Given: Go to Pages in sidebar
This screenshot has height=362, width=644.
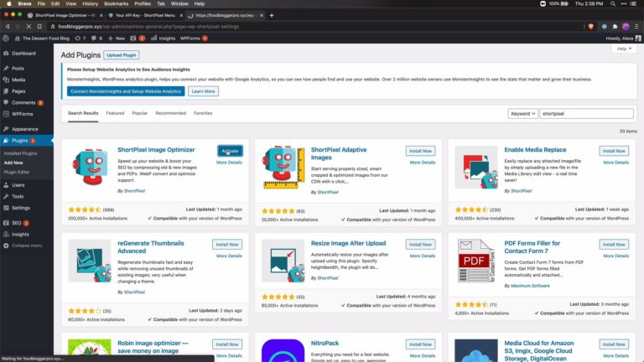Looking at the screenshot, I should click(x=18, y=91).
